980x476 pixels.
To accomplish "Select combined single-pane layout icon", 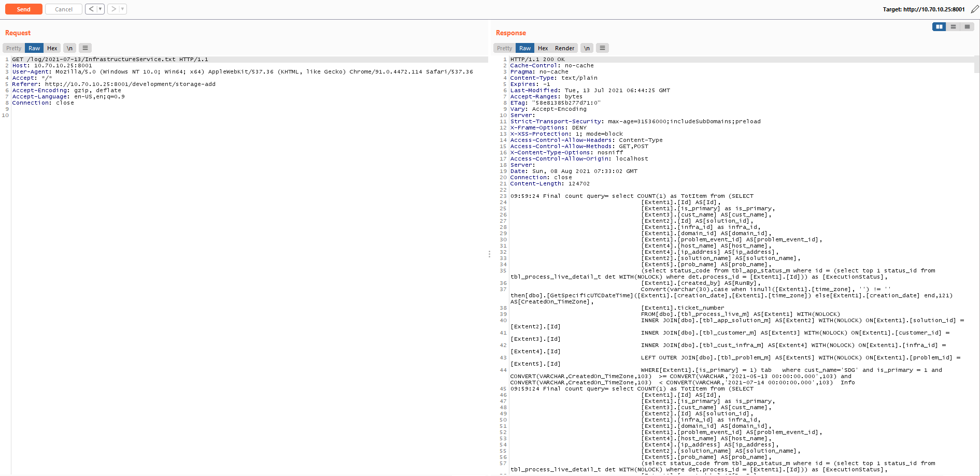I will click(967, 26).
